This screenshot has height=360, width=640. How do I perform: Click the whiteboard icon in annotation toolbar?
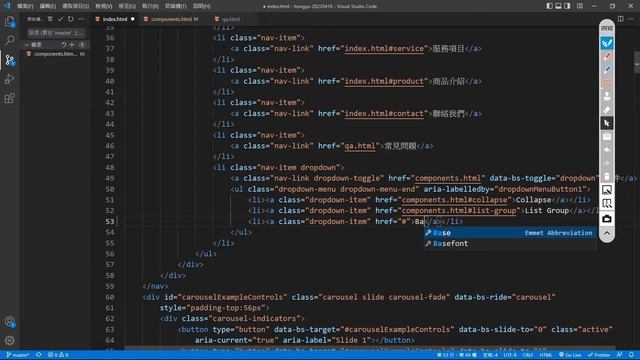(x=607, y=137)
